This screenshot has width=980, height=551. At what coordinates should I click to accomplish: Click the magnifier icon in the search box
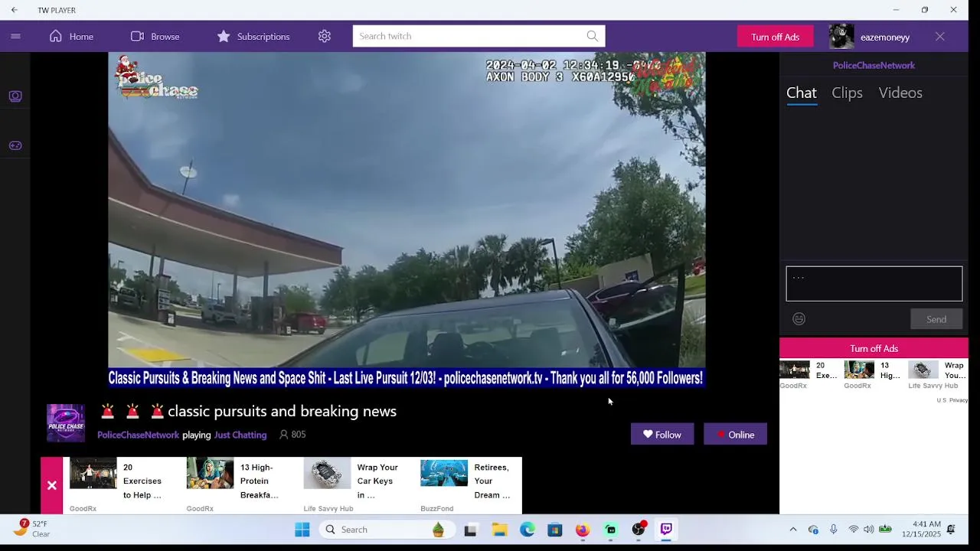tap(593, 36)
